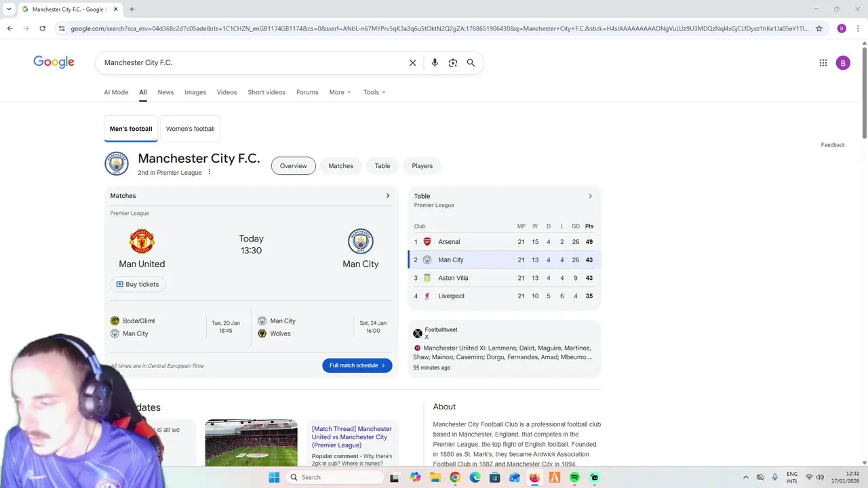This screenshot has height=488, width=868.
Task: Open Chrome three-dot menu
Action: pos(857,28)
